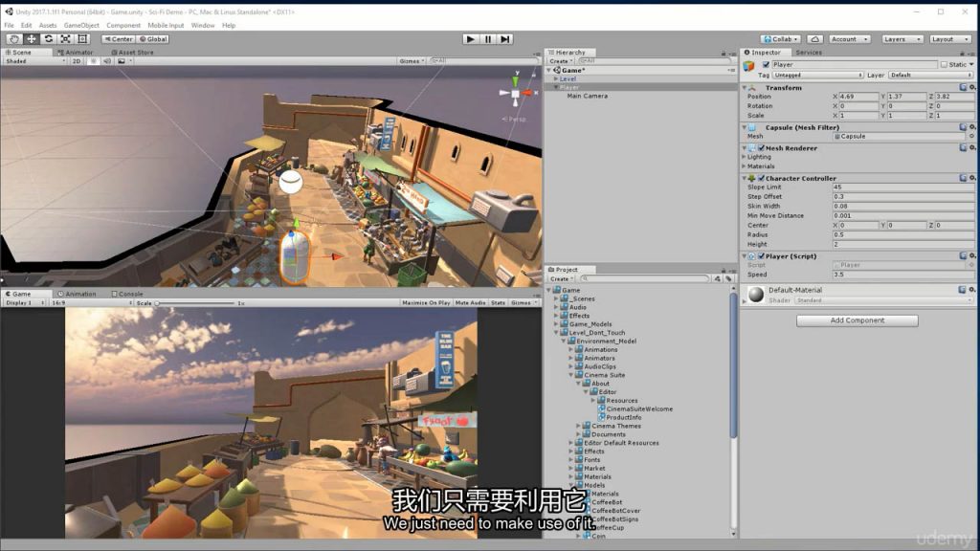Select the Scale tool
Viewport: 980px width, 551px height.
(x=65, y=39)
